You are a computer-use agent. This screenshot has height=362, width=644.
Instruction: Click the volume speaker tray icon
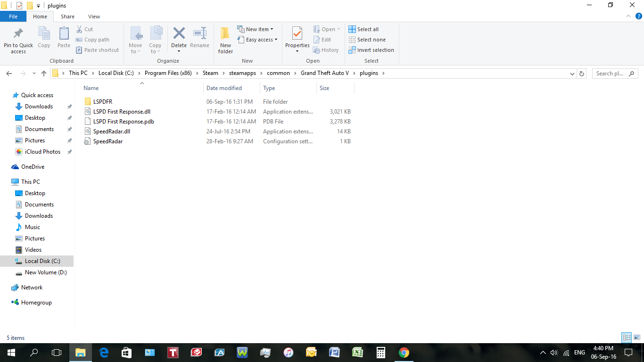[x=554, y=353]
